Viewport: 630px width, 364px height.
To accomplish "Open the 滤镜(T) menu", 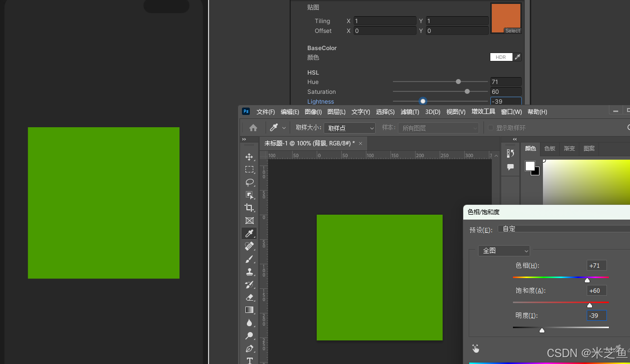I will (410, 112).
